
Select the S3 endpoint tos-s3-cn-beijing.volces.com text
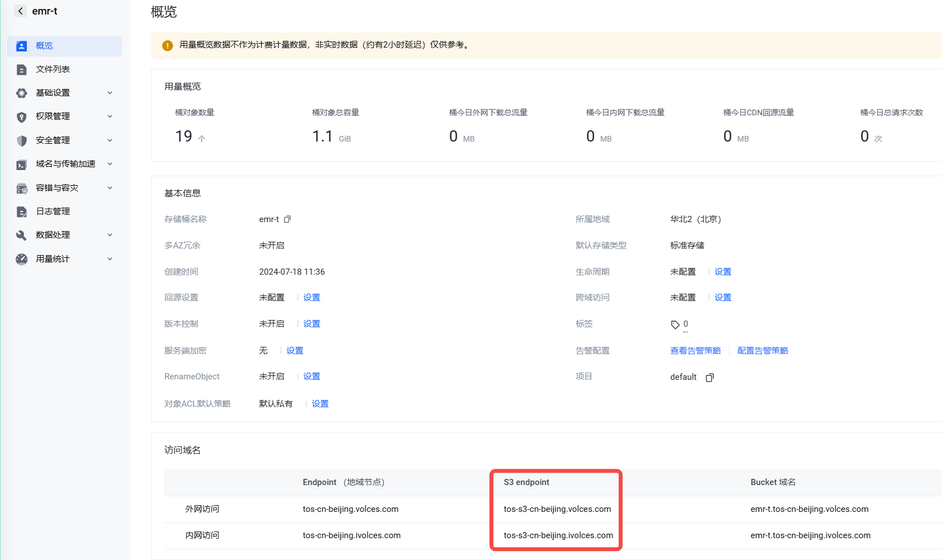(557, 509)
